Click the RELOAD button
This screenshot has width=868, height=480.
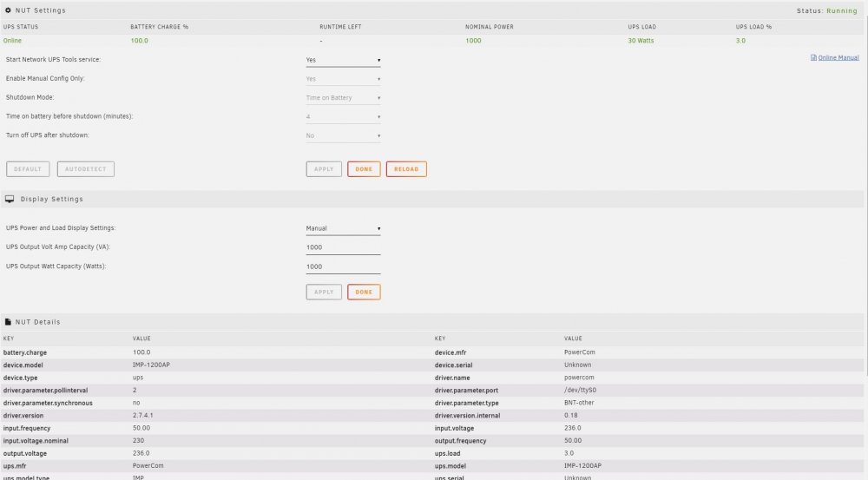tap(406, 169)
